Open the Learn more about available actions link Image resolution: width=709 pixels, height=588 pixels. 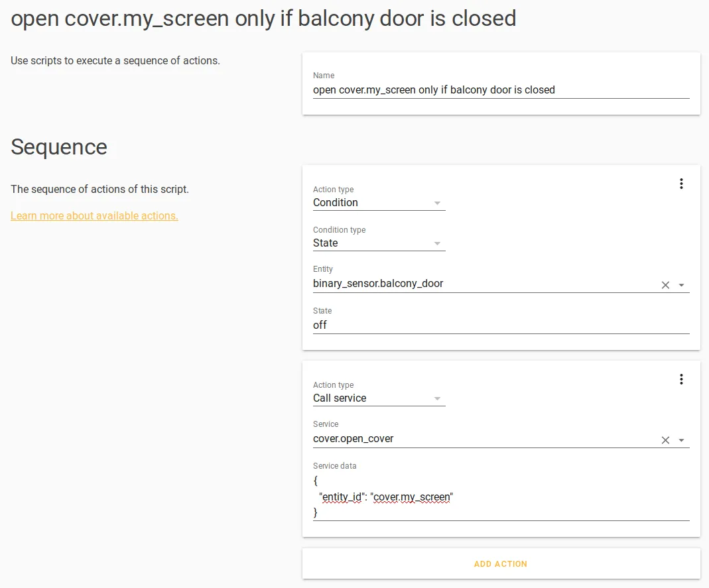pyautogui.click(x=94, y=215)
